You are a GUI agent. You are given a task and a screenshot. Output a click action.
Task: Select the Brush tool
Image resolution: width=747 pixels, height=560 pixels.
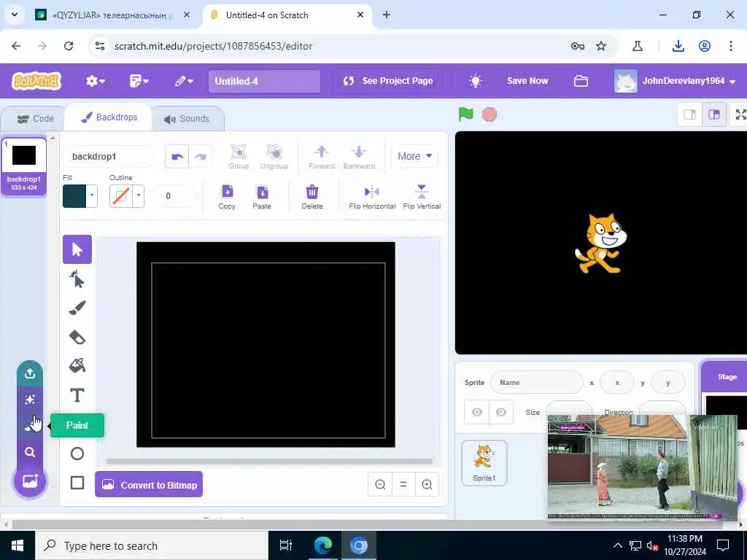point(77,308)
